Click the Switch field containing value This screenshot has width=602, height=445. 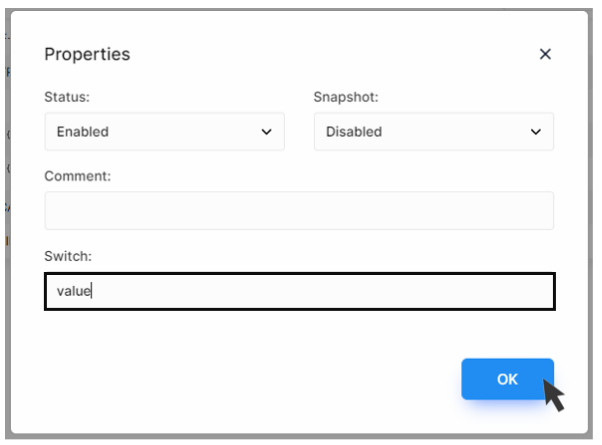click(x=300, y=291)
